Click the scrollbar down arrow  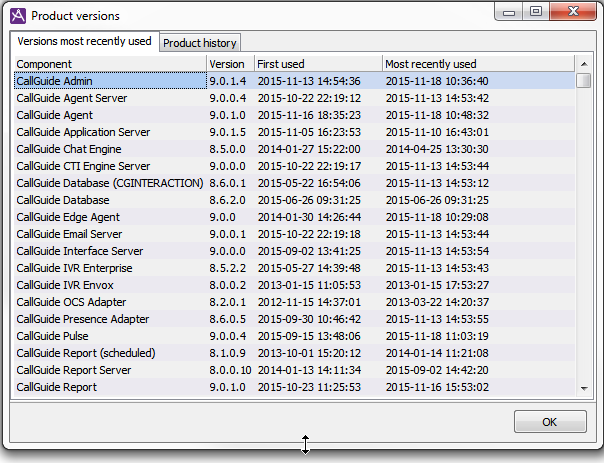[x=584, y=388]
